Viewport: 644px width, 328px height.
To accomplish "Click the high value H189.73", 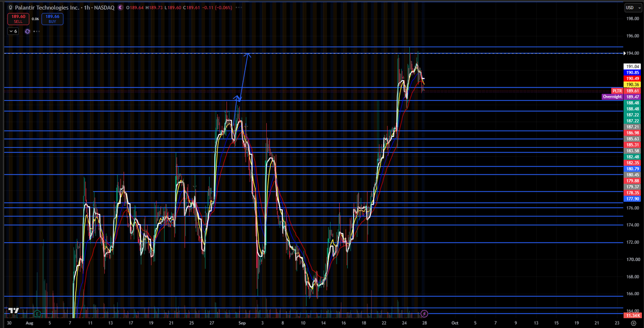I will (154, 7).
